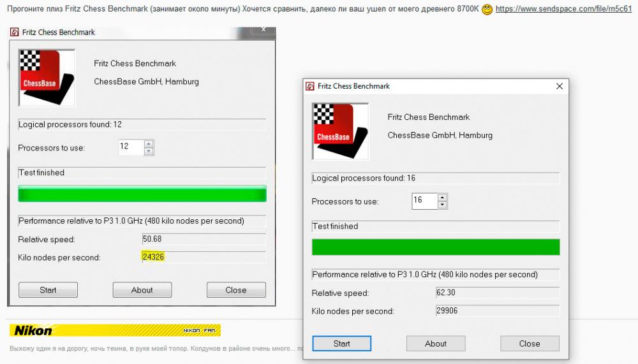Close right Fritz window with X
The height and width of the screenshot is (364, 638).
(x=560, y=86)
